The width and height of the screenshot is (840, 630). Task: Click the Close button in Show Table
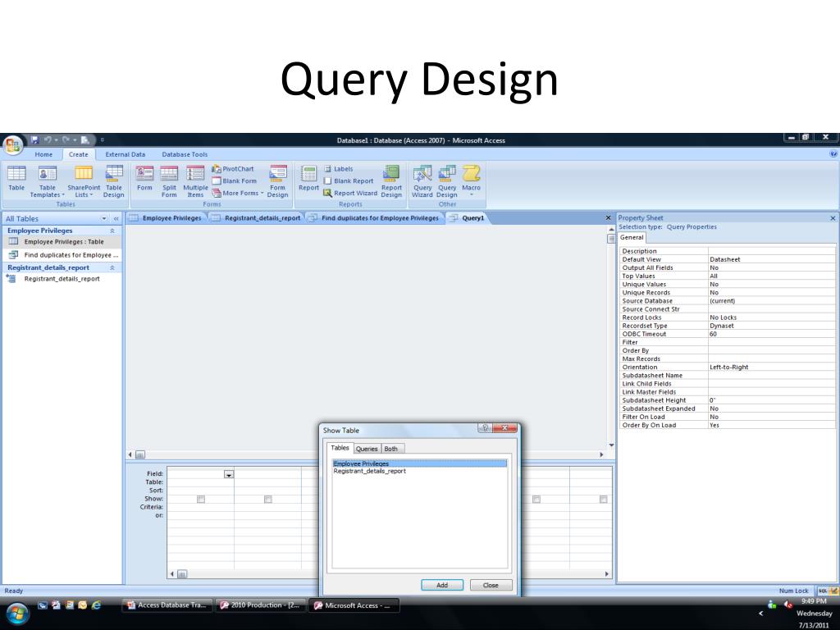pos(491,585)
